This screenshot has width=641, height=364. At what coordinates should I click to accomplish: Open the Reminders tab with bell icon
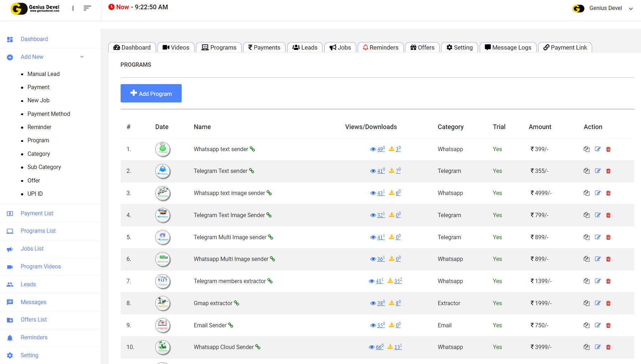click(380, 48)
